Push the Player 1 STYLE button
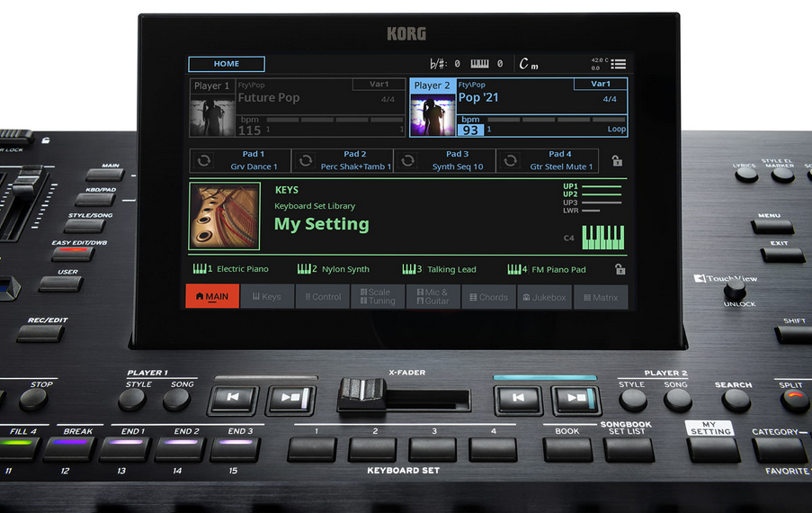 click(132, 400)
